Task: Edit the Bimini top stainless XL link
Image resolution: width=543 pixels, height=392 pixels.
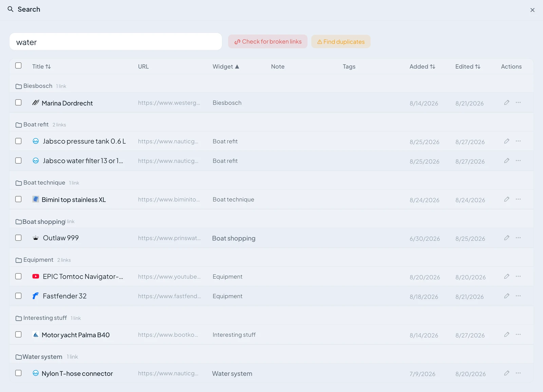Action: (507, 199)
